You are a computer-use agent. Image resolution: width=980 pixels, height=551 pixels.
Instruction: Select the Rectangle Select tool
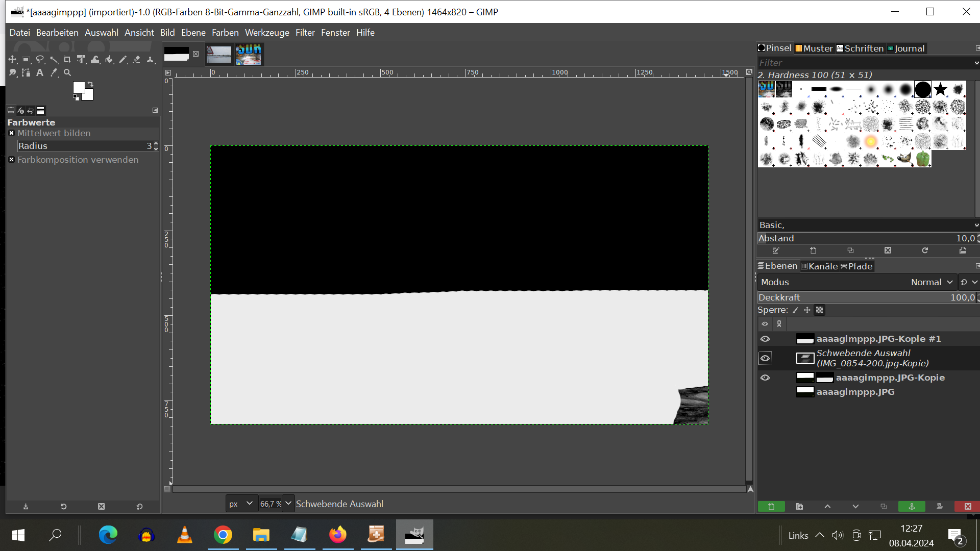(x=26, y=60)
